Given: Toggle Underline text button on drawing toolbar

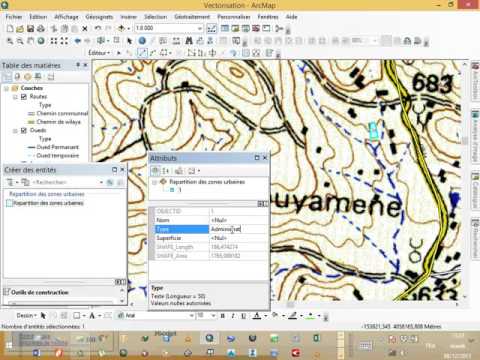Looking at the screenshot, I should coord(243,316).
